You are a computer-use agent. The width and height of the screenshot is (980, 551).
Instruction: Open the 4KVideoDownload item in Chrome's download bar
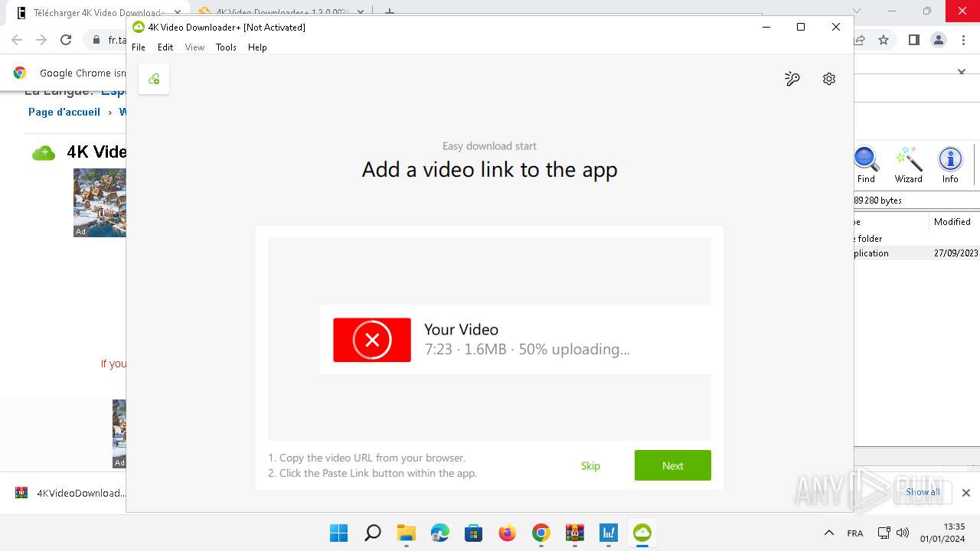click(70, 493)
